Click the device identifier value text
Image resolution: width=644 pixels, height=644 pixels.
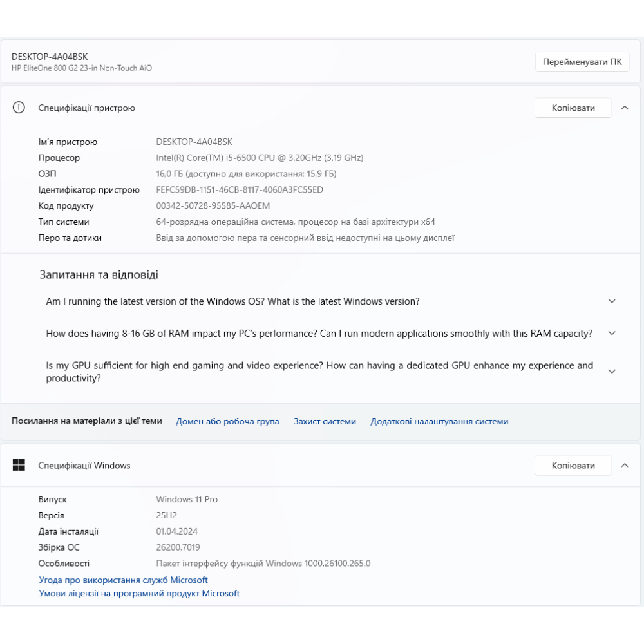click(x=240, y=190)
